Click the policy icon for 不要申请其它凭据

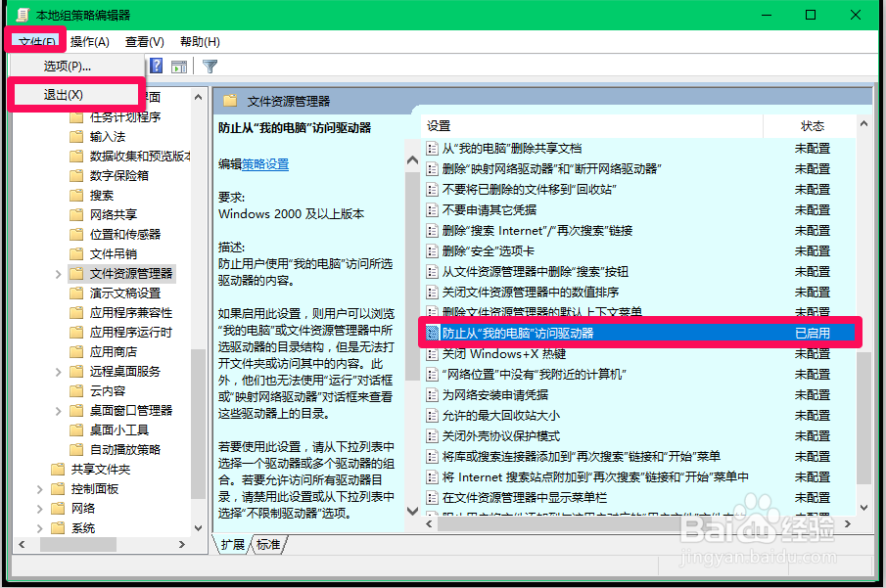tap(433, 210)
